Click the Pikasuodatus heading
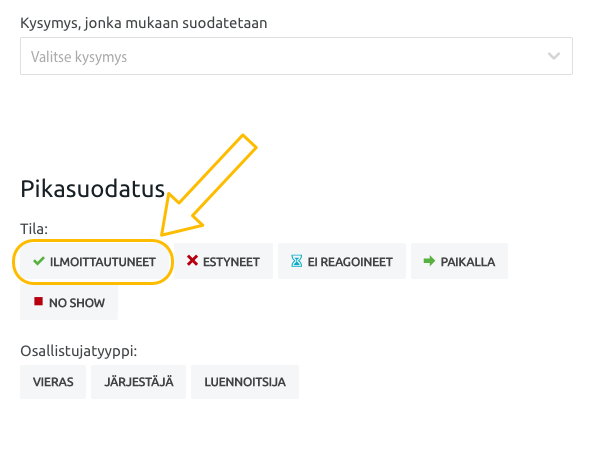Image resolution: width=602 pixels, height=465 pixels. tap(93, 189)
